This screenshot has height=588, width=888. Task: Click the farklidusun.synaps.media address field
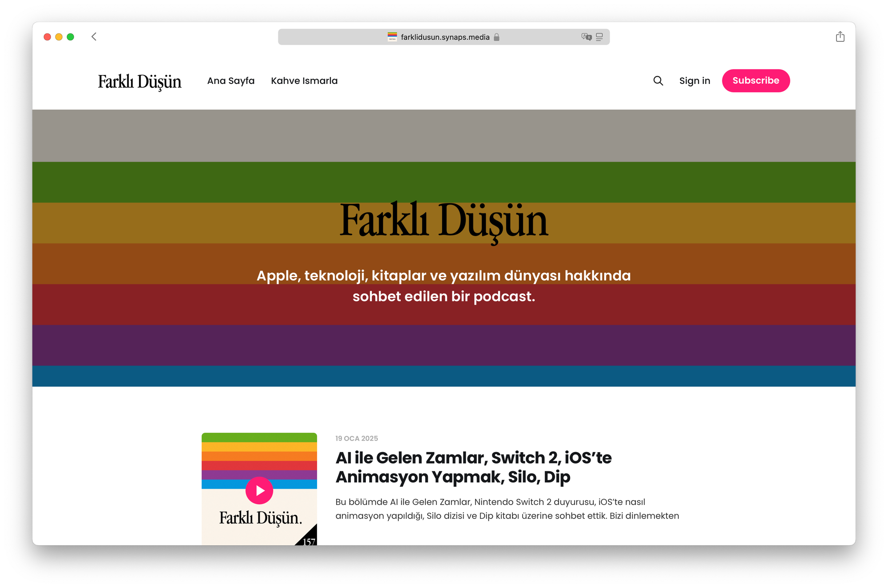444,37
